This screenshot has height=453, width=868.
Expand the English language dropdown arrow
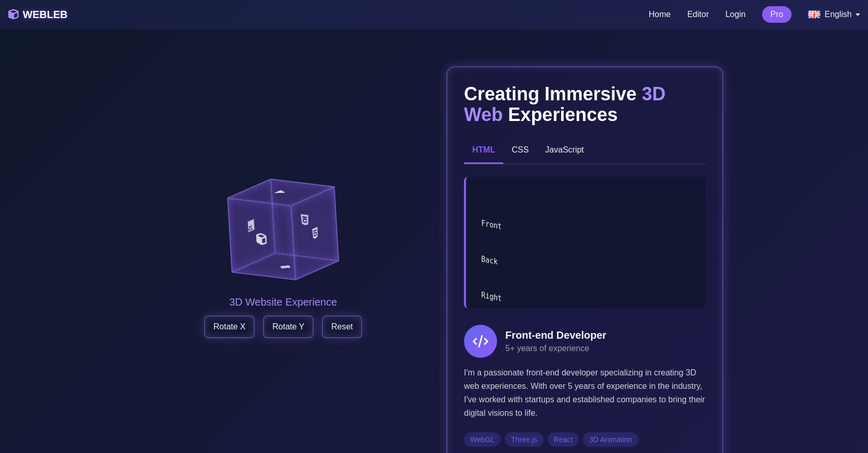(858, 15)
